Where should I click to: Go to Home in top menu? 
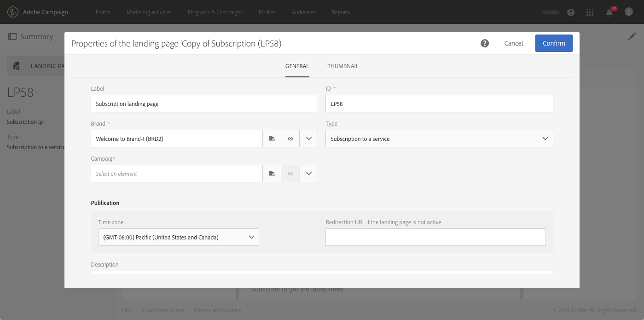pyautogui.click(x=103, y=12)
